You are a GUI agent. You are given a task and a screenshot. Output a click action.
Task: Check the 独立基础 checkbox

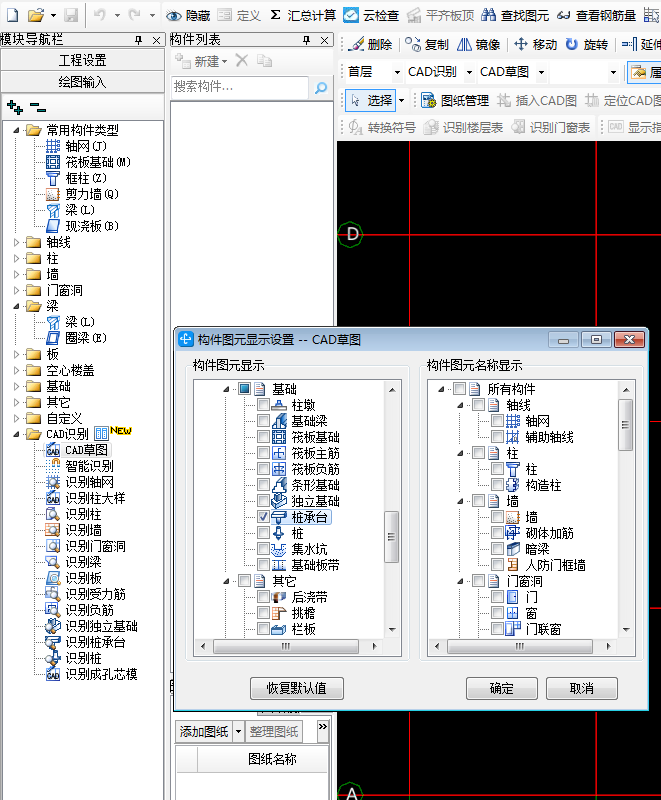tap(263, 501)
